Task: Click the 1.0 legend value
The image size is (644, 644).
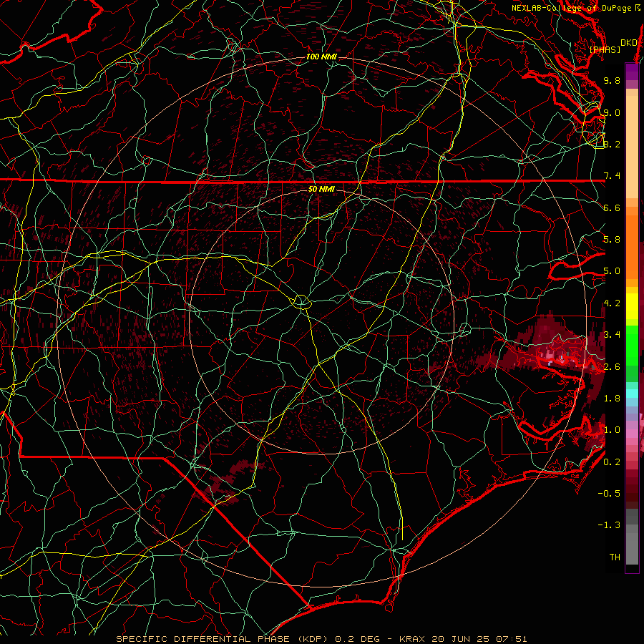Action: click(x=612, y=430)
